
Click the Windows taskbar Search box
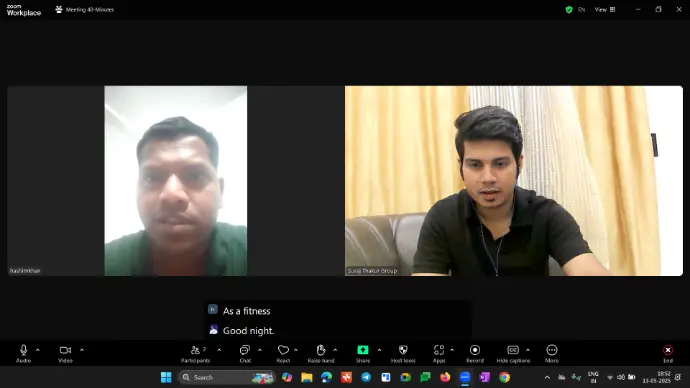(227, 377)
